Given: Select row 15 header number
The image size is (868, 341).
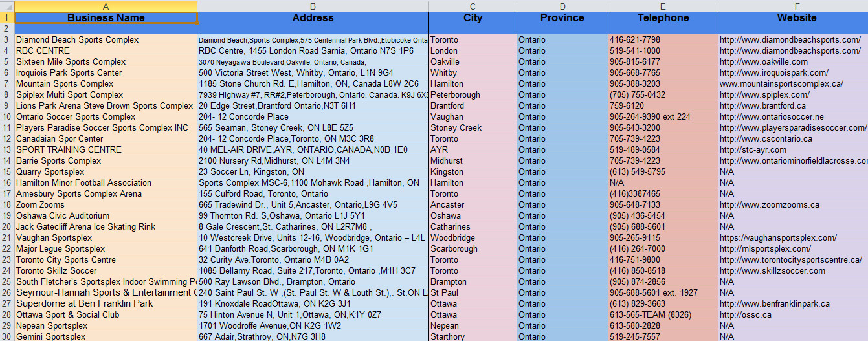Looking at the screenshot, I should 7,172.
